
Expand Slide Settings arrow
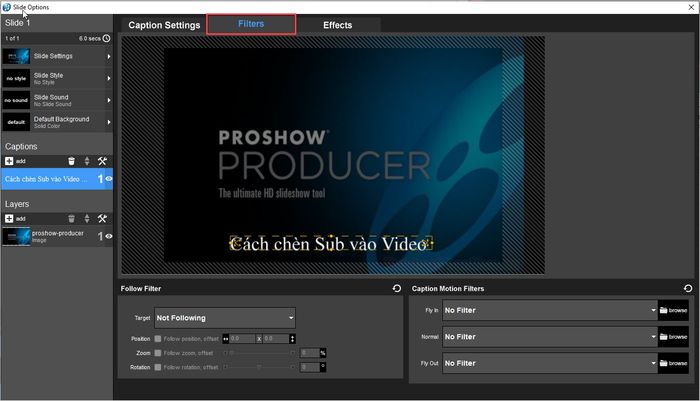[x=108, y=56]
